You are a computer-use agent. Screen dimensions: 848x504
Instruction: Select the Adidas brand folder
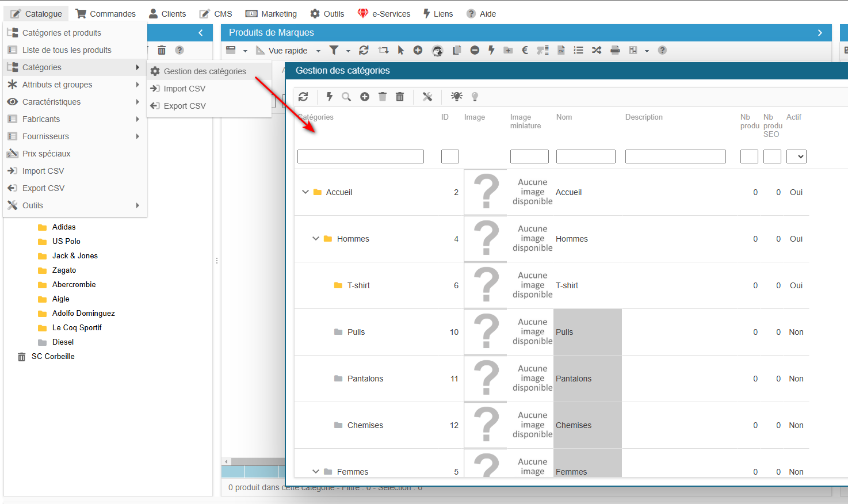63,227
